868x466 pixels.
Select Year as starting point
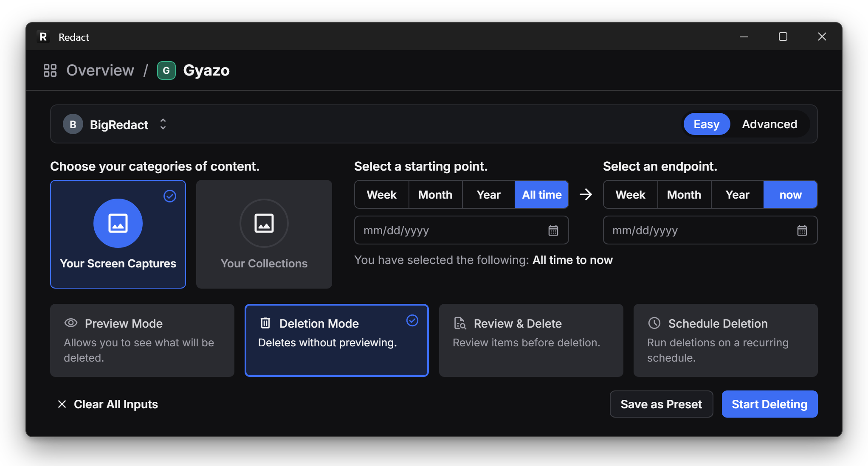489,194
